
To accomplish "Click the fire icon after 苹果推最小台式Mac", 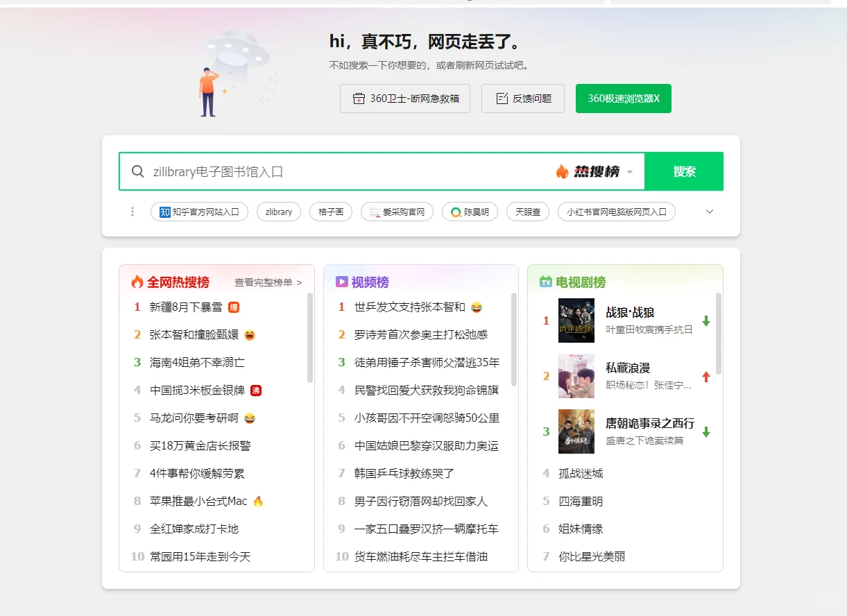I will pyautogui.click(x=258, y=501).
